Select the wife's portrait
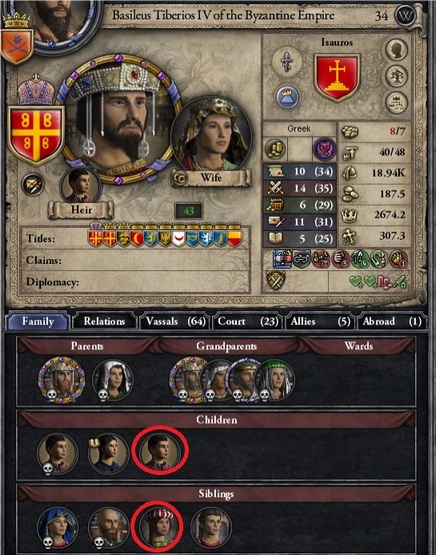Image resolution: width=436 pixels, height=555 pixels. coord(211,136)
